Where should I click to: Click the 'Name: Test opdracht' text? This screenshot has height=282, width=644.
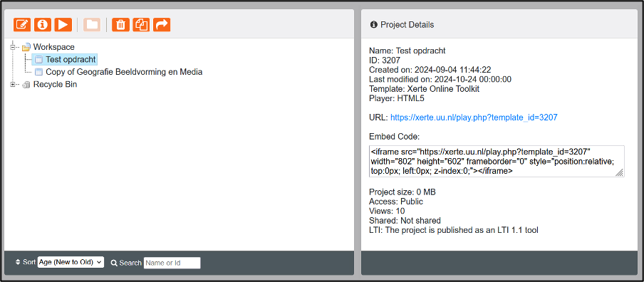407,51
